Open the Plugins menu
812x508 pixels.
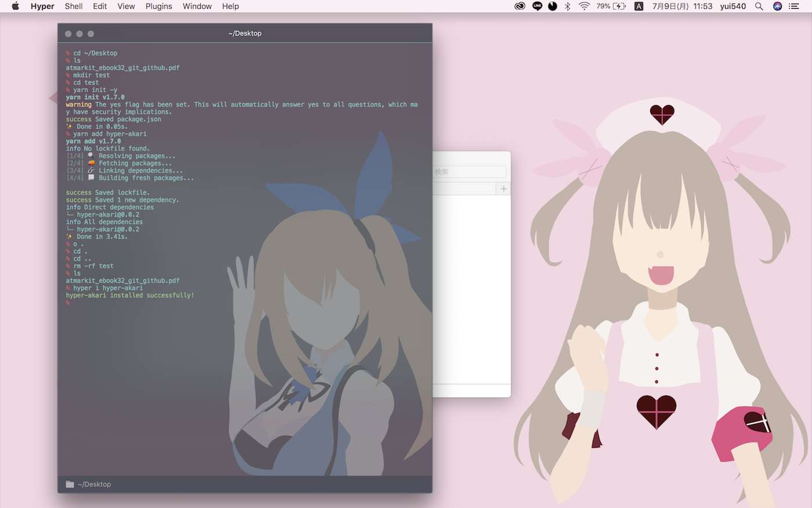[x=159, y=6]
